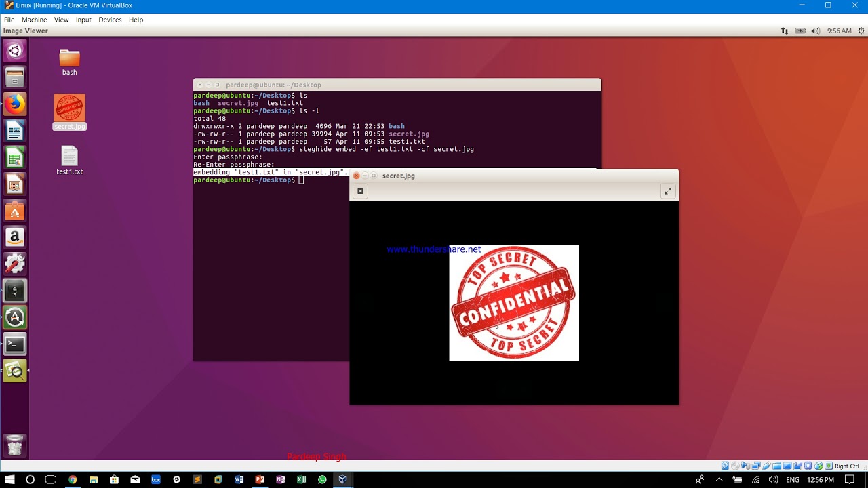
Task: Open VirtualBox File menu
Action: click(9, 20)
